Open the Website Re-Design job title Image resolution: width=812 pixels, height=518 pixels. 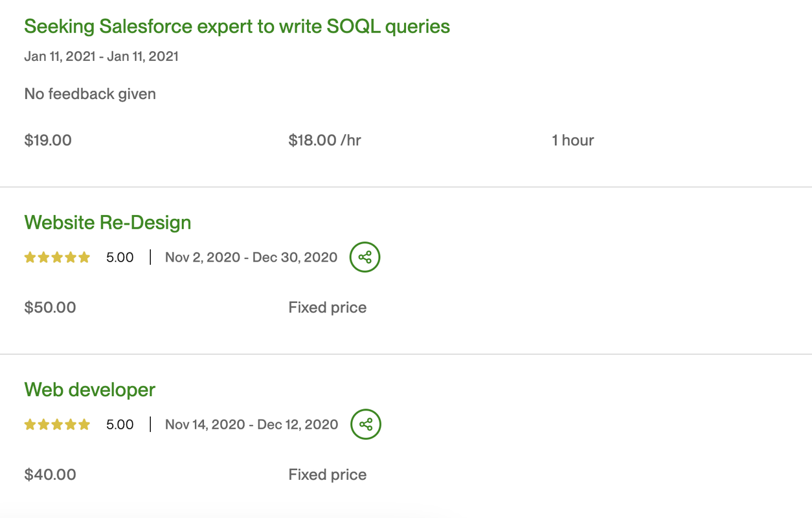coord(107,222)
